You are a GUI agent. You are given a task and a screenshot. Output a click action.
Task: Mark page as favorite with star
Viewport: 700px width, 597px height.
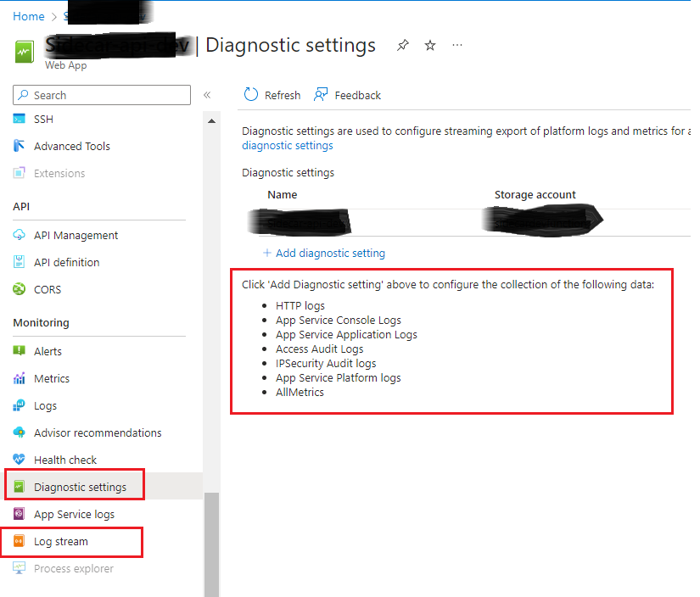430,45
